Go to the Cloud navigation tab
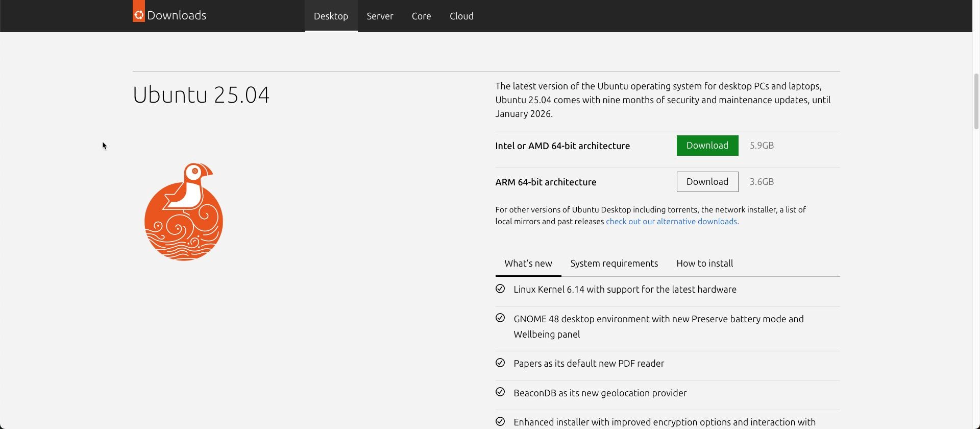The height and width of the screenshot is (429, 980). click(461, 16)
